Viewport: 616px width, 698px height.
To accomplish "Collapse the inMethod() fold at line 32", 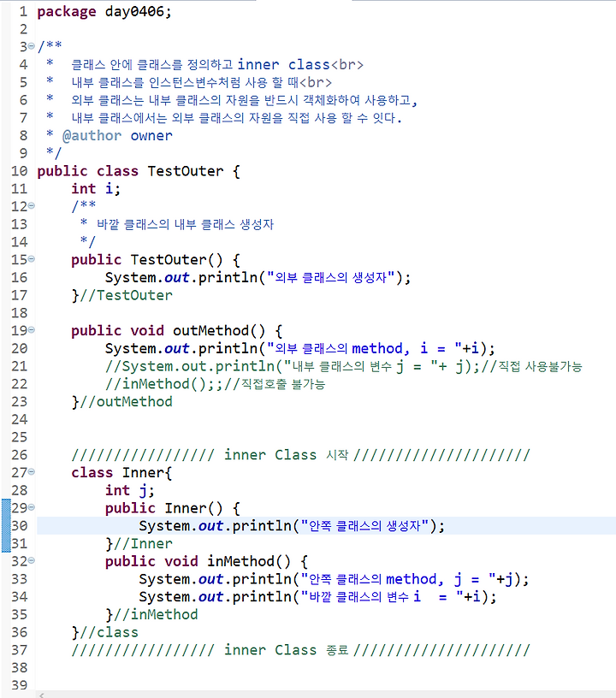I will coord(31,560).
